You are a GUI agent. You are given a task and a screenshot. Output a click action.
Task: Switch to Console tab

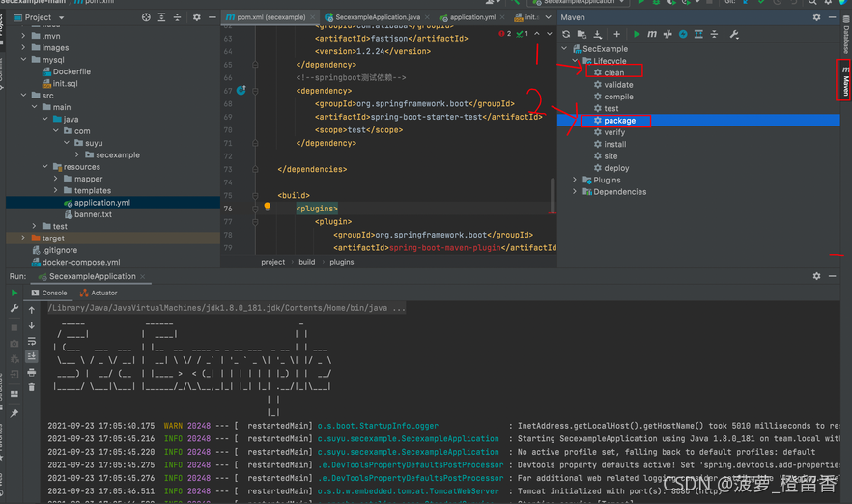pos(49,293)
